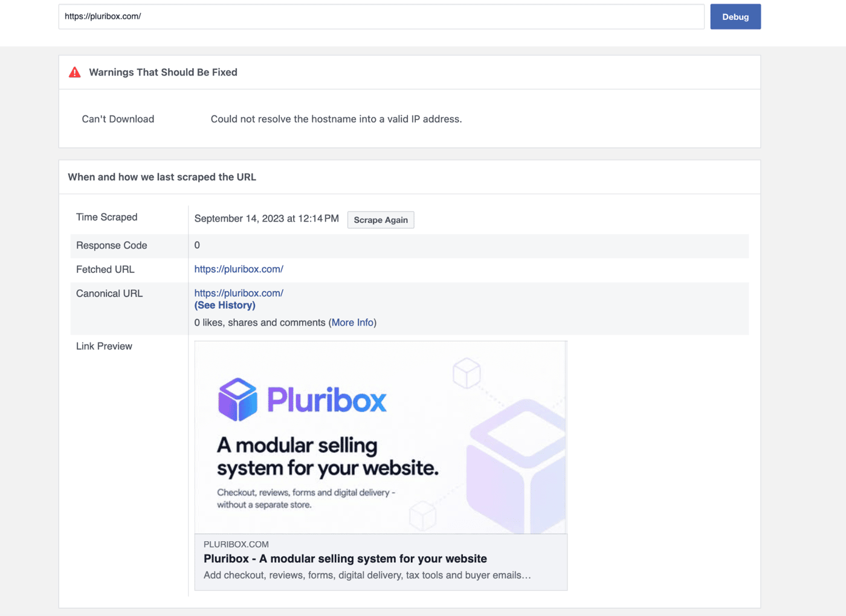Screen dimensions: 846x616
Task: Focus the URL input field
Action: (381, 17)
